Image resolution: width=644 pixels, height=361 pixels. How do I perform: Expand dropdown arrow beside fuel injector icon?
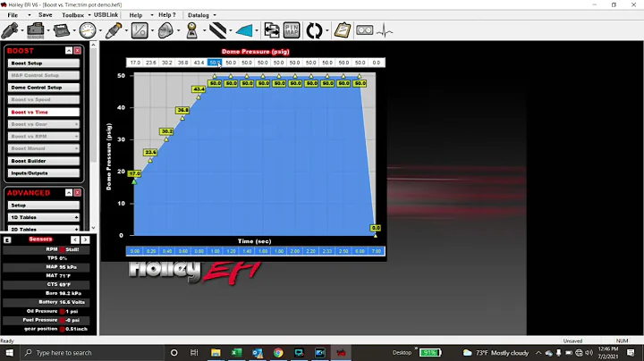point(22,30)
